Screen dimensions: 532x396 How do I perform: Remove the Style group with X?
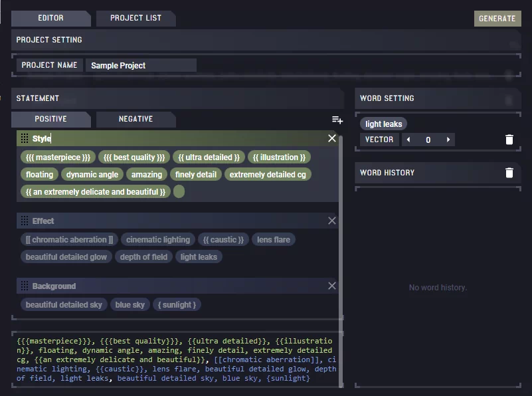(x=332, y=138)
